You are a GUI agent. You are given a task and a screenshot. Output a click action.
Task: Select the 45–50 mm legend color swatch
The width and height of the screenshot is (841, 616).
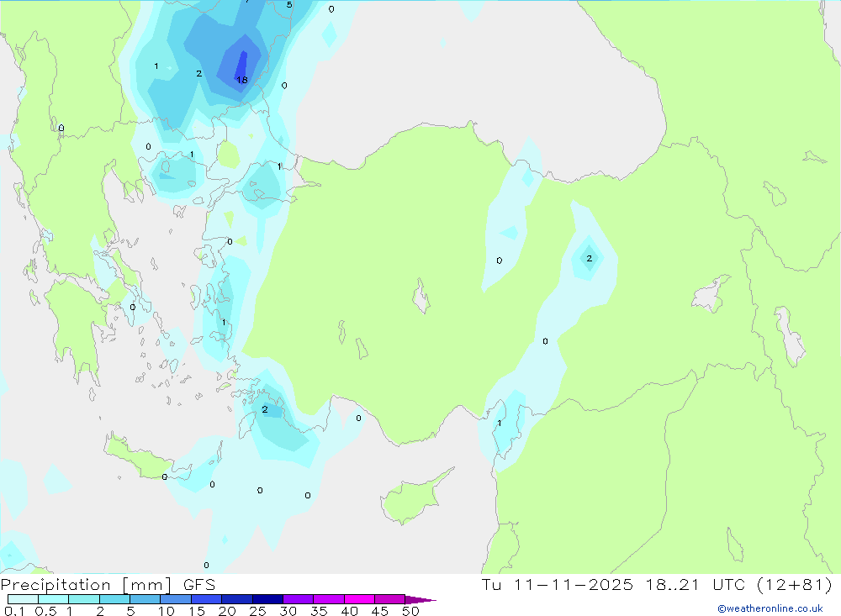390,599
